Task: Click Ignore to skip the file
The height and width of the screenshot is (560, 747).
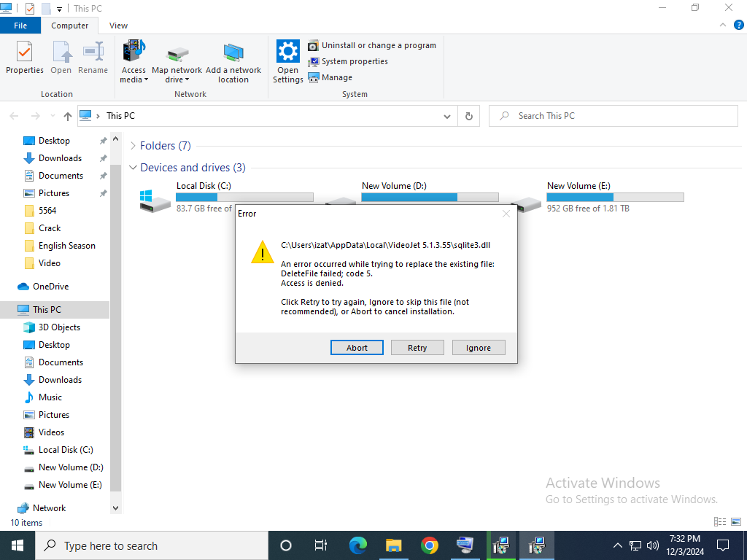Action: (479, 348)
